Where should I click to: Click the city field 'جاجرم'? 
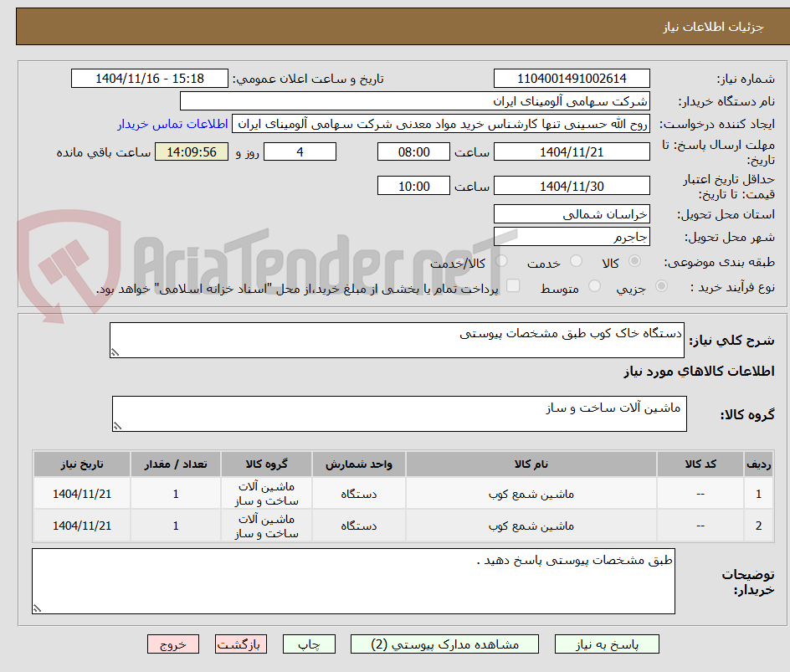pyautogui.click(x=572, y=237)
